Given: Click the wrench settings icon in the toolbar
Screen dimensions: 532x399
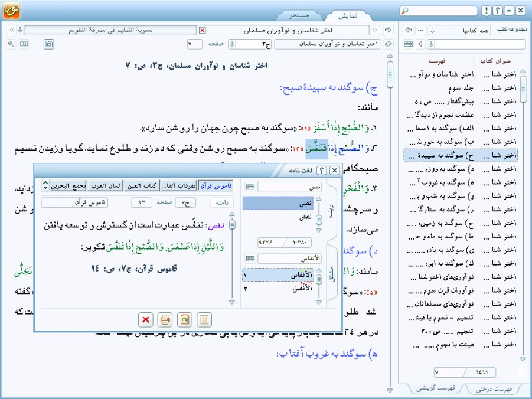Looking at the screenshot, I should [11, 44].
